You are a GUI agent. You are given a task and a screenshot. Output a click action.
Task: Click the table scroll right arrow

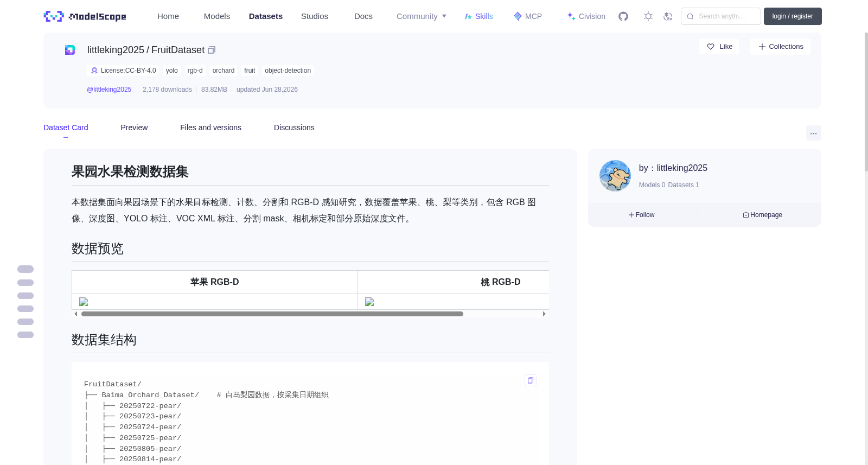click(544, 314)
